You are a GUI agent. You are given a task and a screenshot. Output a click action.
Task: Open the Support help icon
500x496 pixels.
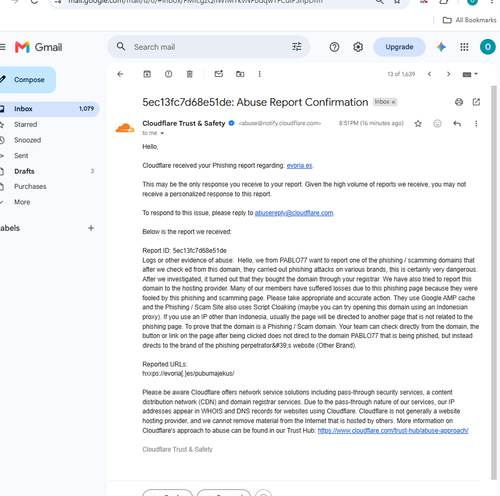pyautogui.click(x=334, y=47)
